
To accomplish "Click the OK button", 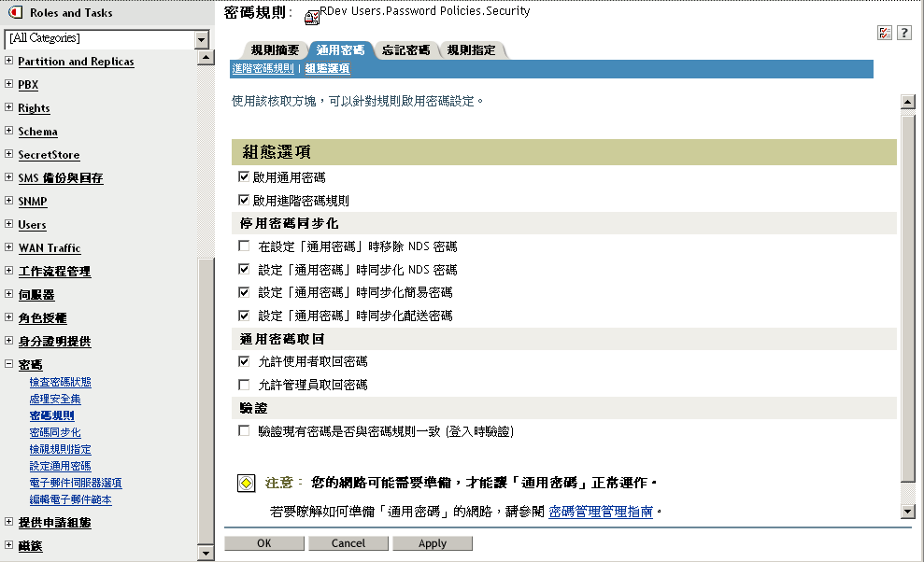I will pyautogui.click(x=264, y=543).
